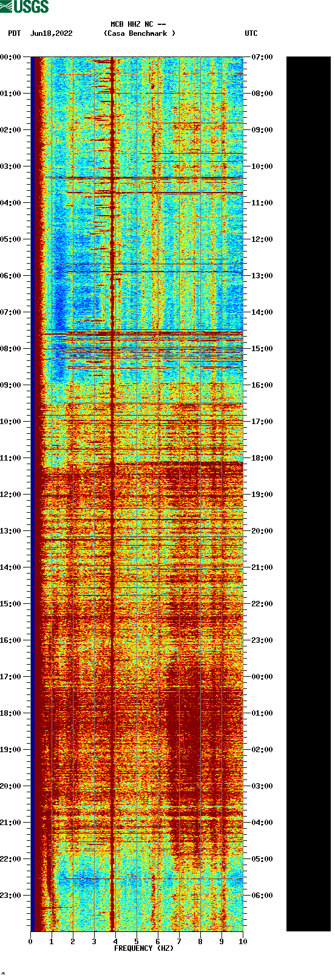
Task: Click the 17:00 UTC time label
Action: pyautogui.click(x=262, y=422)
